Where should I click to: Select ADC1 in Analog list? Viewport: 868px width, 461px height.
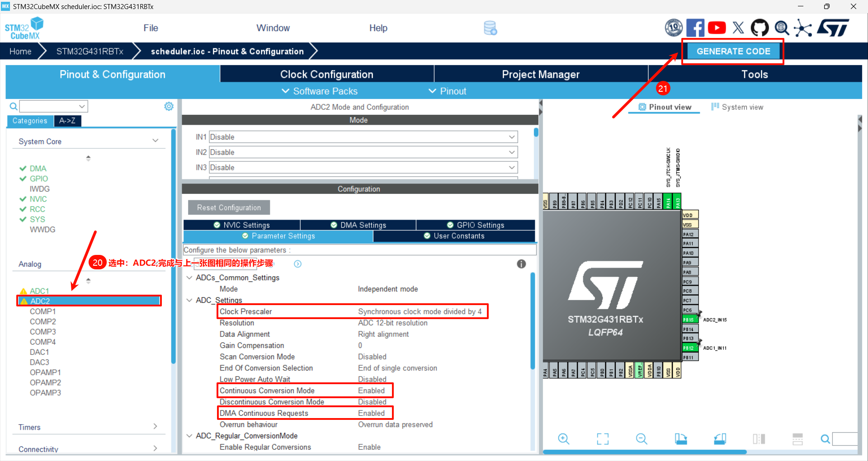(39, 291)
